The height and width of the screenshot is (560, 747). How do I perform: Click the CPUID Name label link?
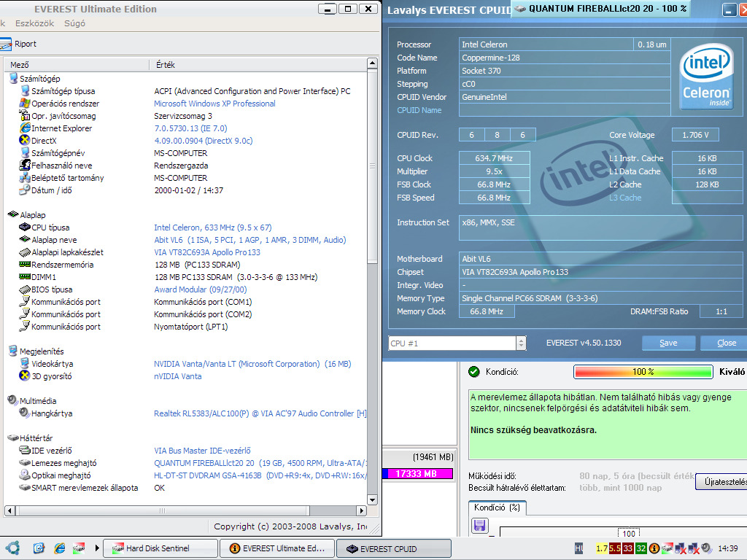point(419,110)
